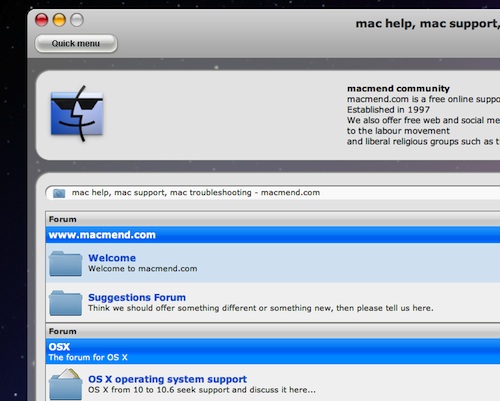Click text 'to the labour movement'
The height and width of the screenshot is (401, 500).
[398, 131]
